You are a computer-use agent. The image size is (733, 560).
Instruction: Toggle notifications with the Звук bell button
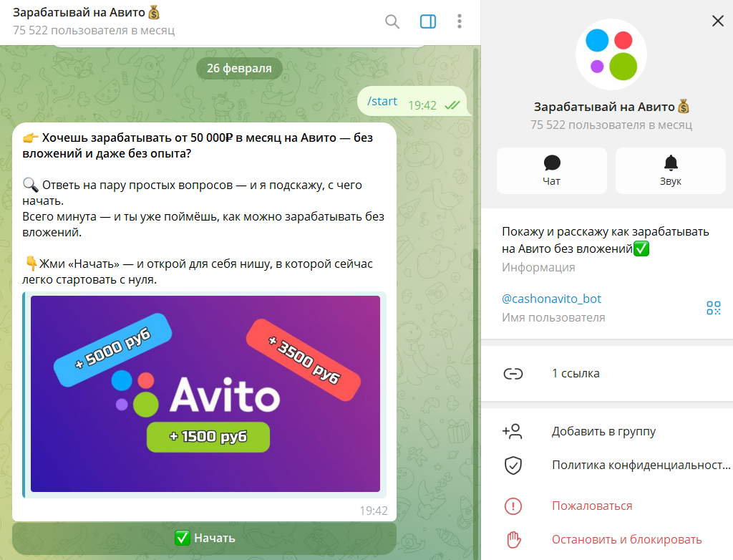click(670, 170)
